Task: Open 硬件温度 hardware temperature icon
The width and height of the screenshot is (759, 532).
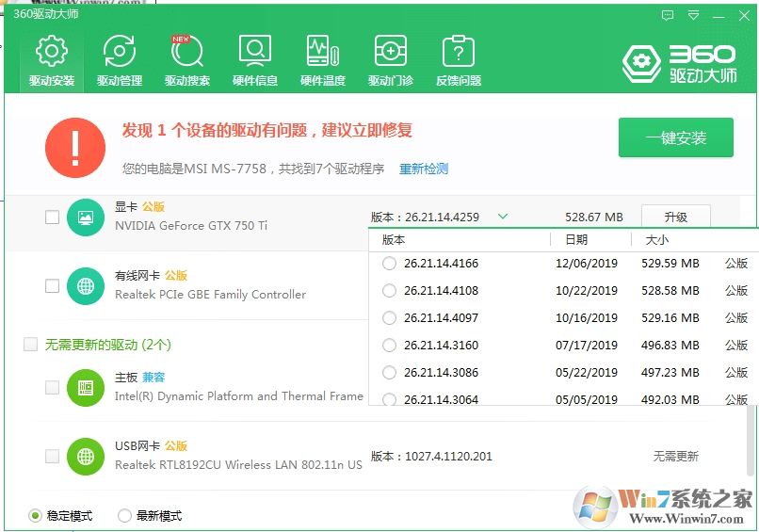Action: pos(322,60)
